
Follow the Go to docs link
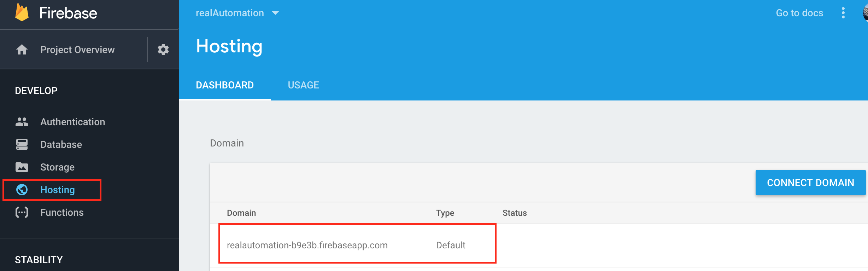pos(799,13)
